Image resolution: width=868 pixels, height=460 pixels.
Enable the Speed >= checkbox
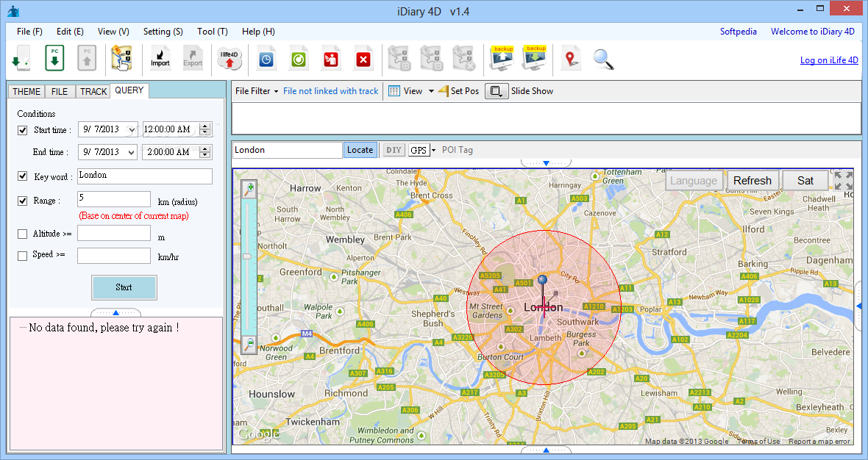(x=22, y=256)
